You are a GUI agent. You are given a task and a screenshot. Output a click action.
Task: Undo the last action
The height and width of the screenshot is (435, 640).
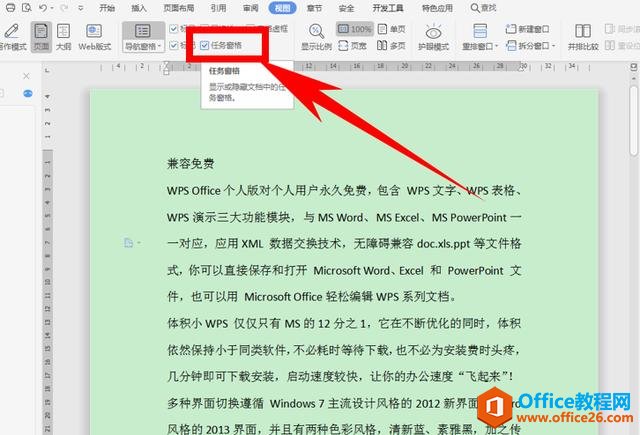[42, 7]
